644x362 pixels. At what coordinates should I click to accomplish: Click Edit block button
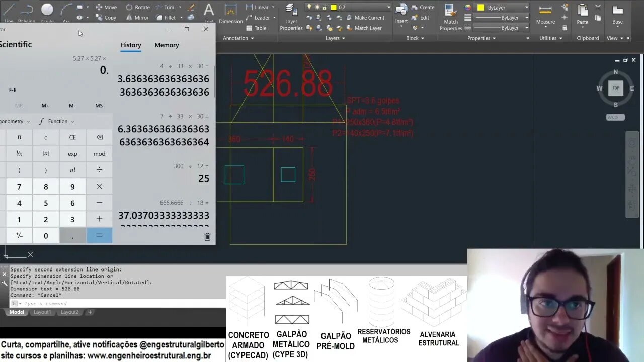coord(420,18)
